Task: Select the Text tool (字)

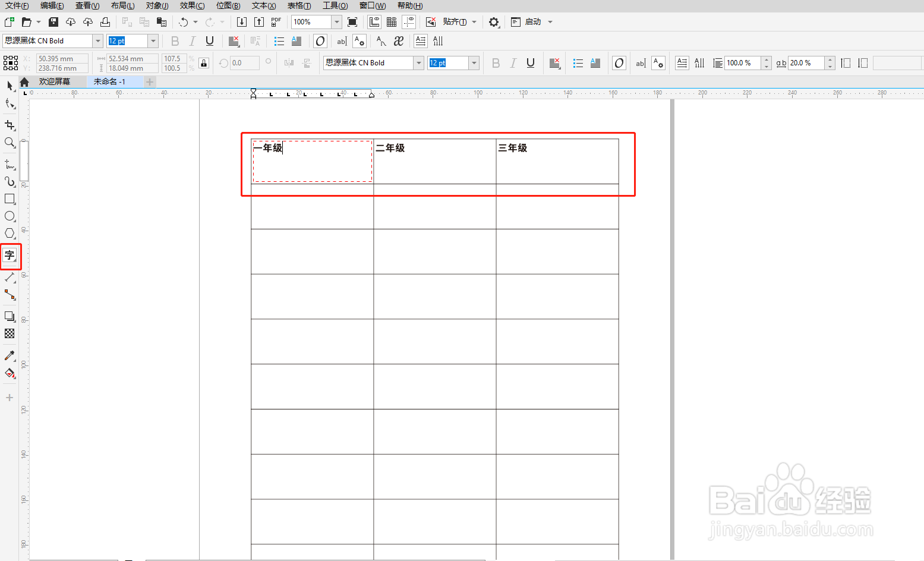Action: [10, 256]
